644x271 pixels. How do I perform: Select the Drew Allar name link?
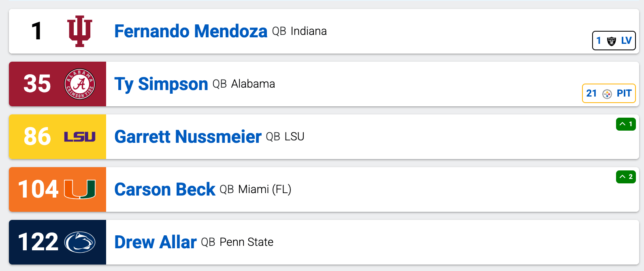156,242
